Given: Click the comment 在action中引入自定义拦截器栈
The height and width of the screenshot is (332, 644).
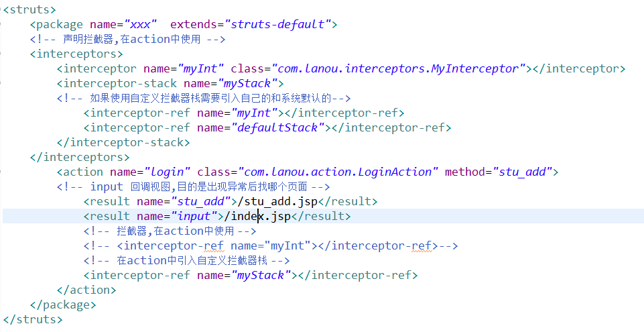Looking at the screenshot, I should point(187,260).
